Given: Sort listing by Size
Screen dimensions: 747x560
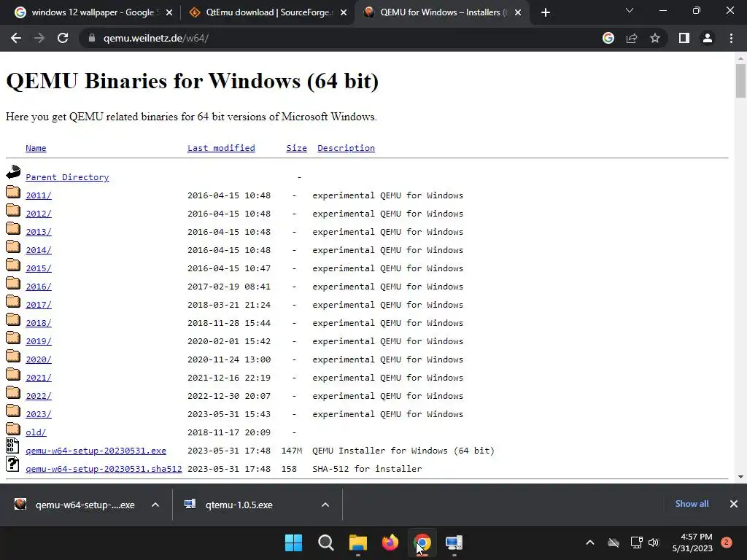Looking at the screenshot, I should [296, 148].
